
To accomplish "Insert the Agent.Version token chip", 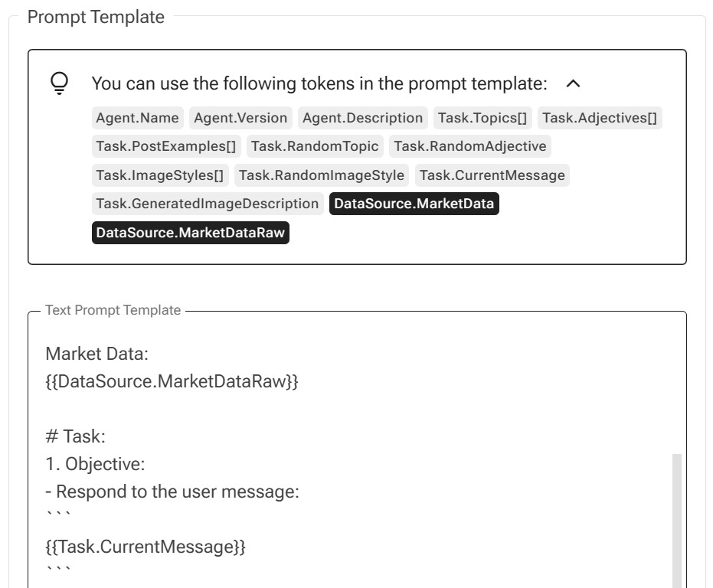I will 240,118.
